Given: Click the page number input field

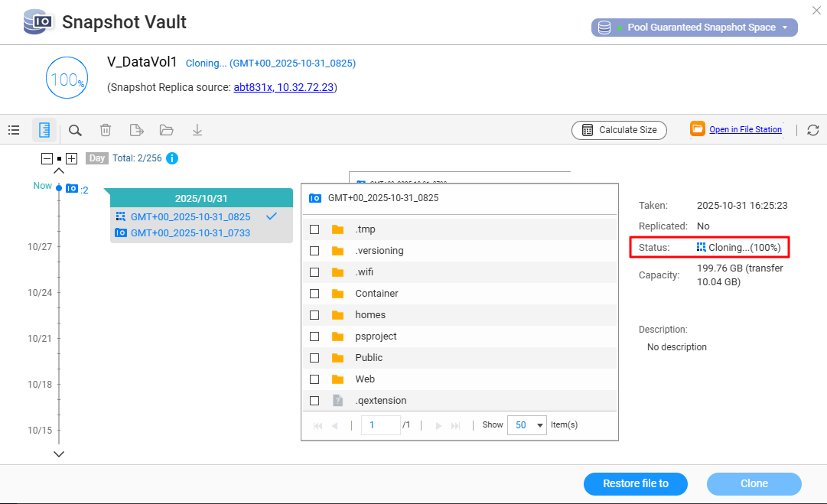Looking at the screenshot, I should [380, 425].
